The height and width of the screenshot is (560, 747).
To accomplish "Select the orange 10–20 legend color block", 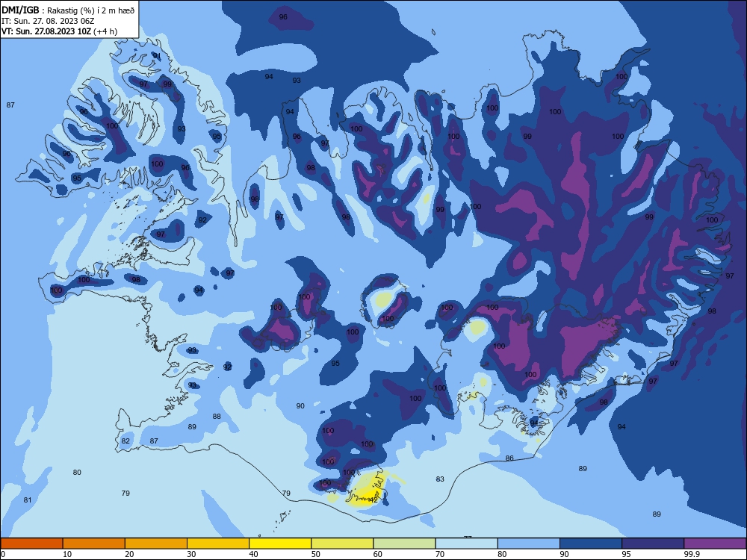I will tap(94, 544).
